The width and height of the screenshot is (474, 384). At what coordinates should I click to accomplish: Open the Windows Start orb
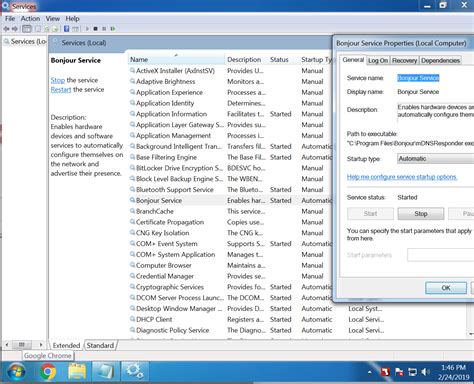point(16,372)
